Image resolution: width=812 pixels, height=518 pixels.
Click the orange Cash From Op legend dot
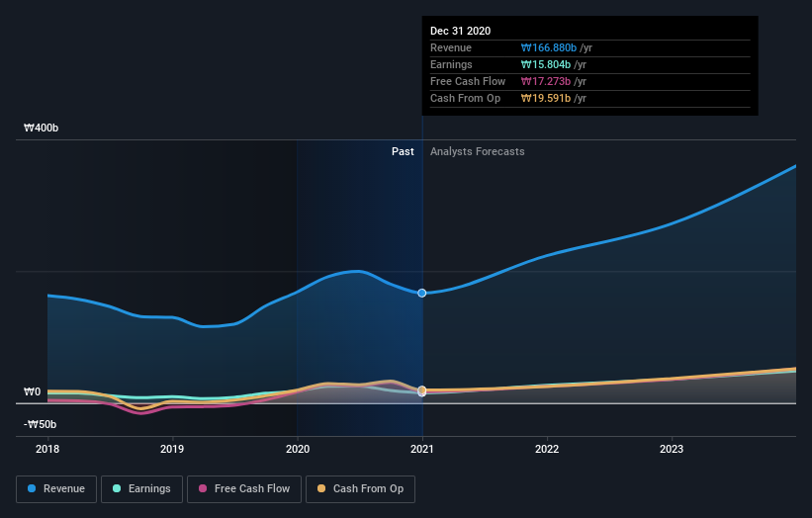point(321,488)
